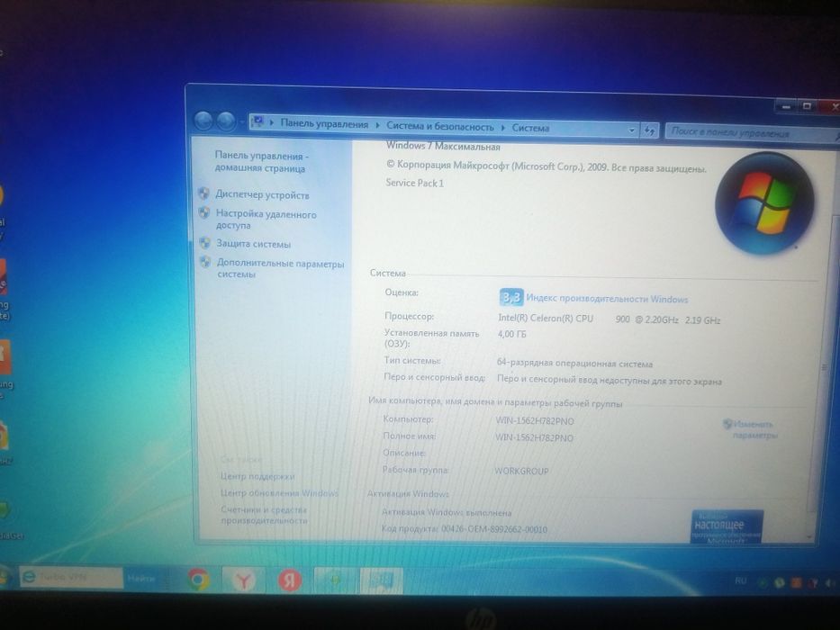Click taskbar search input field
Image resolution: width=840 pixels, height=630 pixels.
coord(71,578)
